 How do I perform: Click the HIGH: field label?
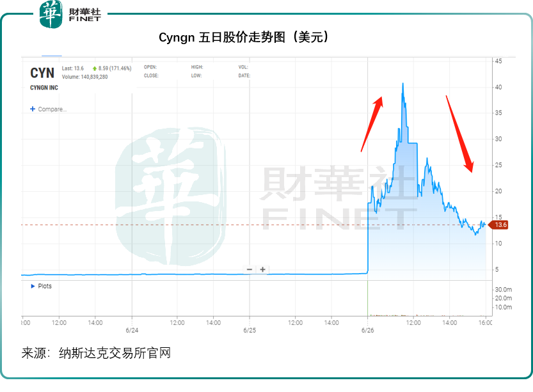point(197,67)
